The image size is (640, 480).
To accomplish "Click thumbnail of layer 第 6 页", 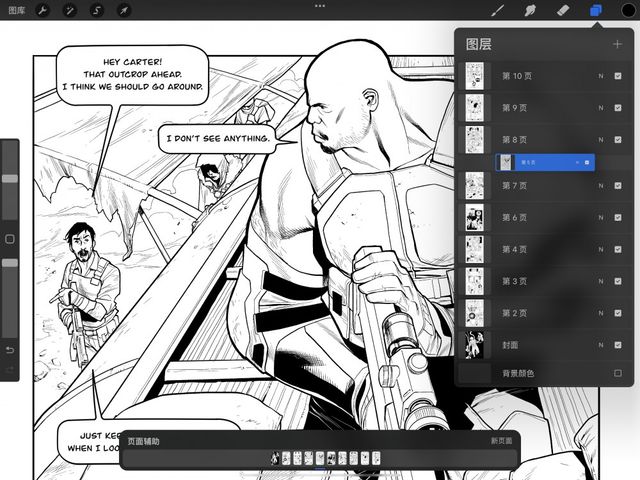I will click(x=475, y=218).
